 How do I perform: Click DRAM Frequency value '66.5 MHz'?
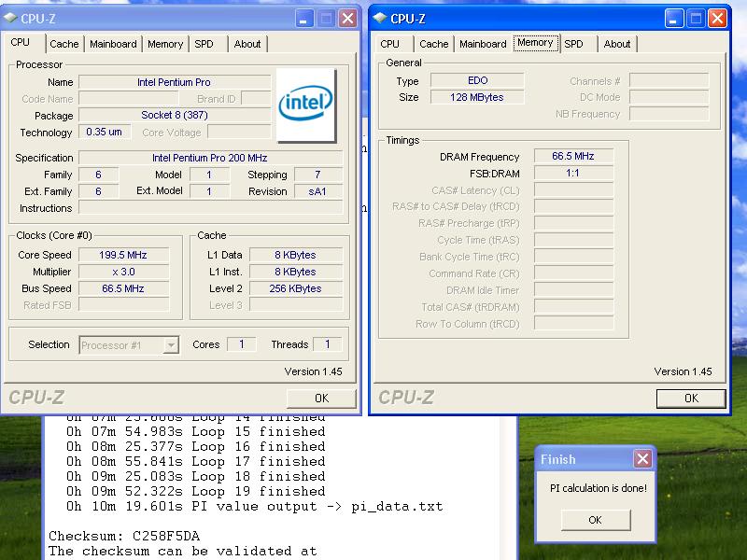tap(573, 156)
